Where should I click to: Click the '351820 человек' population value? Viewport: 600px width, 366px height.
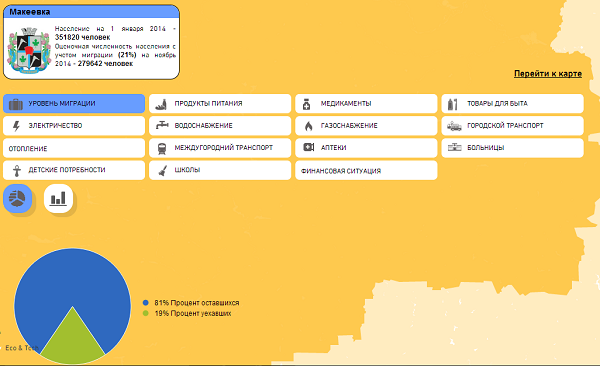[x=82, y=38]
